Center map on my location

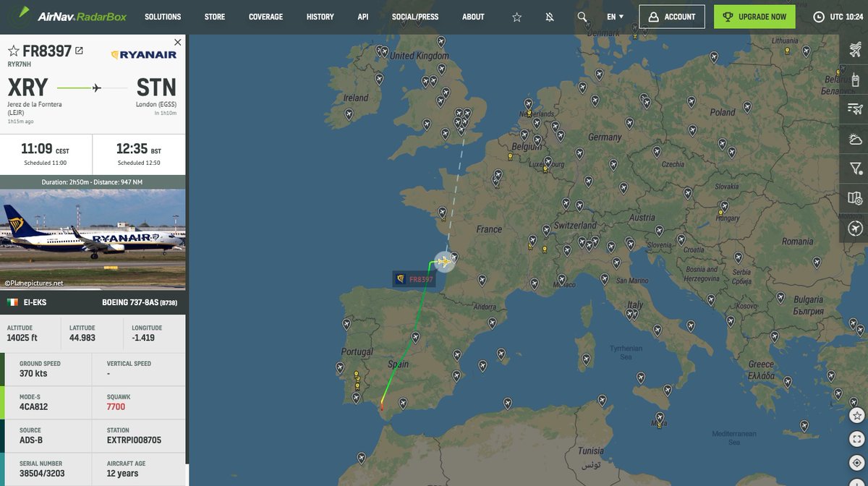point(857,463)
